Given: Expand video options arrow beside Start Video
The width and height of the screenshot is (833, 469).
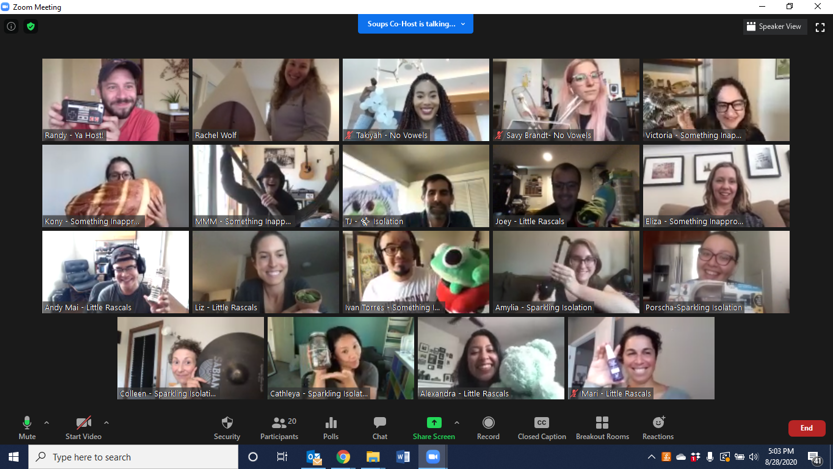Looking at the screenshot, I should coord(106,423).
